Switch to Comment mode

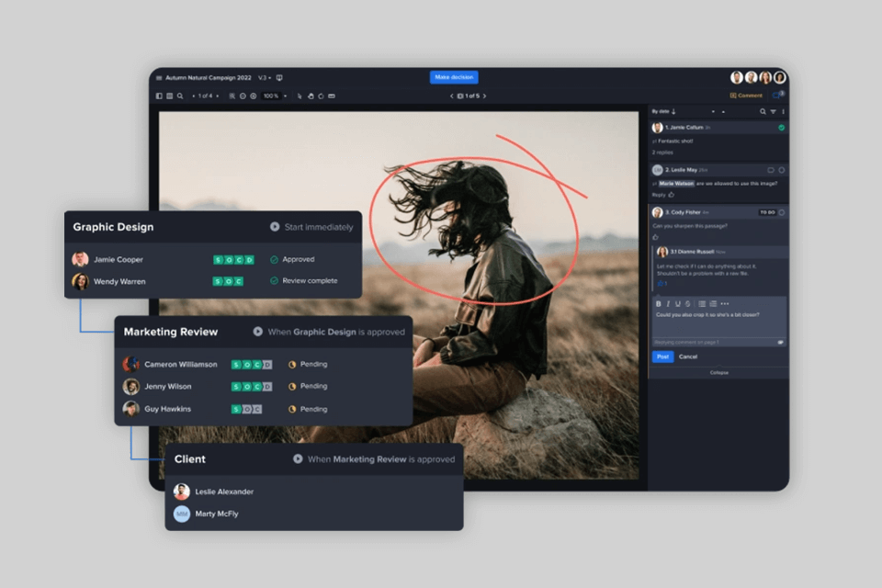click(746, 96)
